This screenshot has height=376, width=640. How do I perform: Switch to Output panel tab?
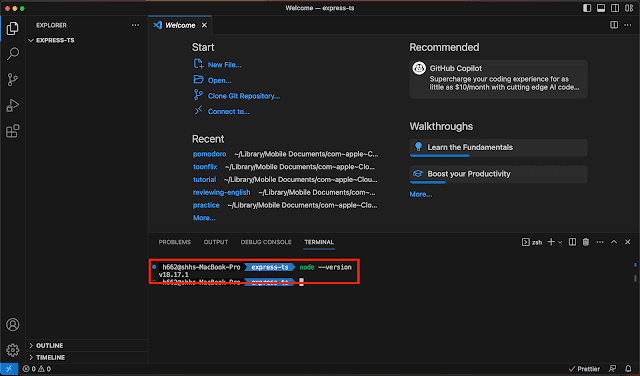pyautogui.click(x=216, y=242)
